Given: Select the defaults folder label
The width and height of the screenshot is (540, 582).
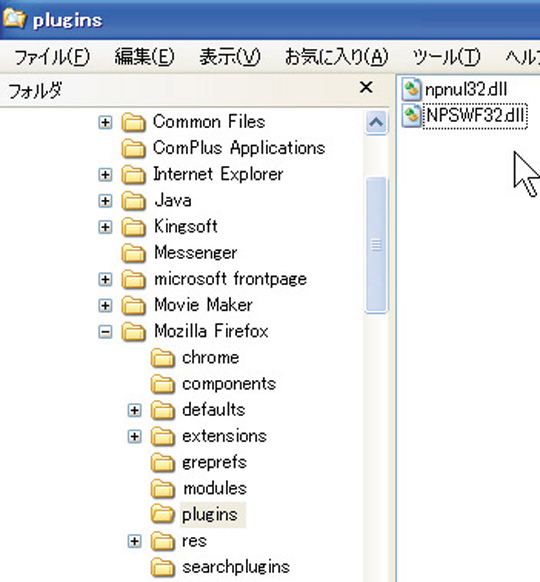Looking at the screenshot, I should coord(214,410).
